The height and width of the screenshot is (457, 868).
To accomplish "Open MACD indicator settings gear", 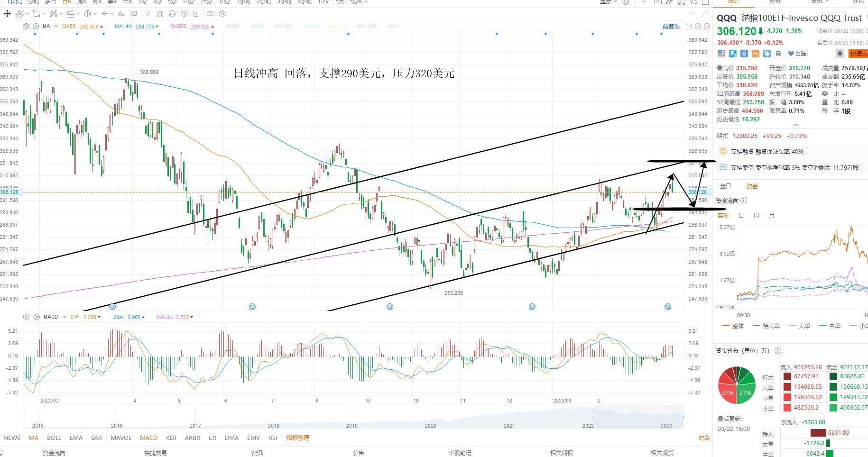I will pos(27,317).
